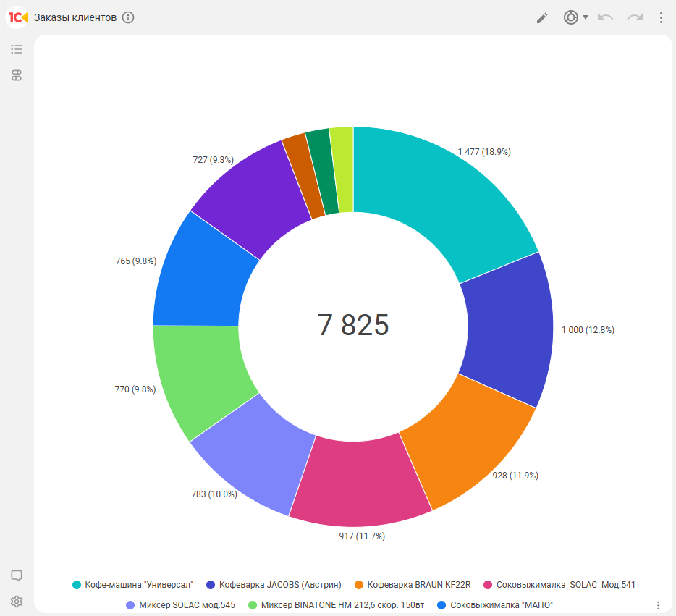Click the pencil edit icon

[542, 18]
